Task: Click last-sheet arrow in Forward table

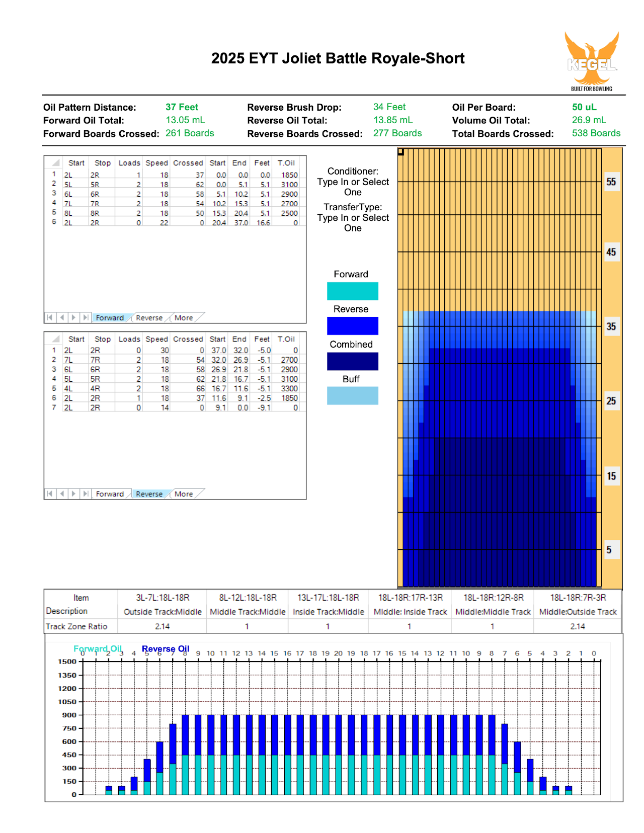Action: pos(86,317)
